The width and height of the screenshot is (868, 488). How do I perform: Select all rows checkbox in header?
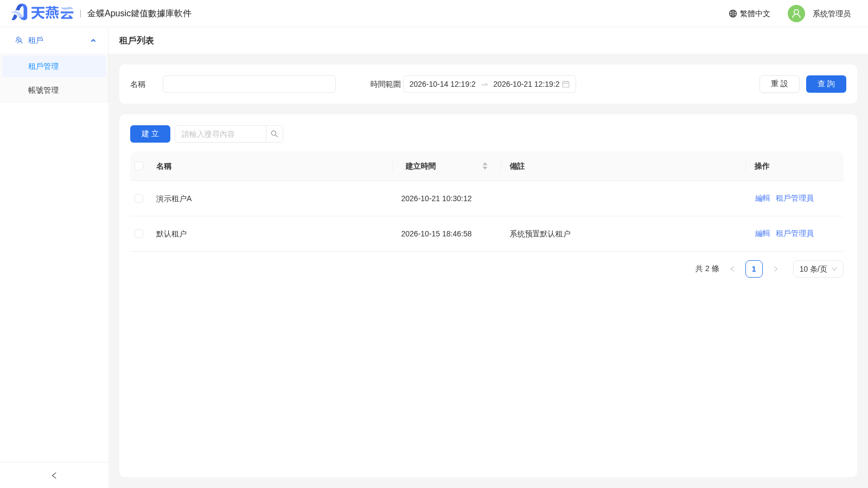click(x=139, y=166)
